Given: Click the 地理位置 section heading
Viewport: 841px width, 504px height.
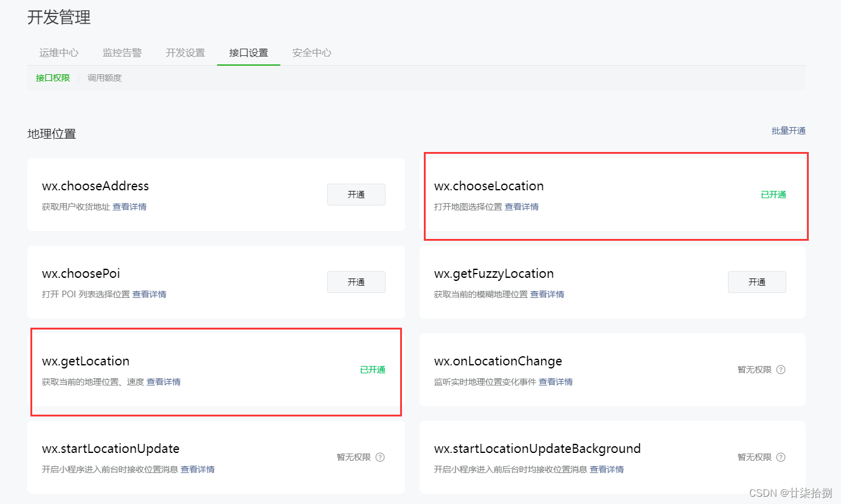Looking at the screenshot, I should 52,134.
